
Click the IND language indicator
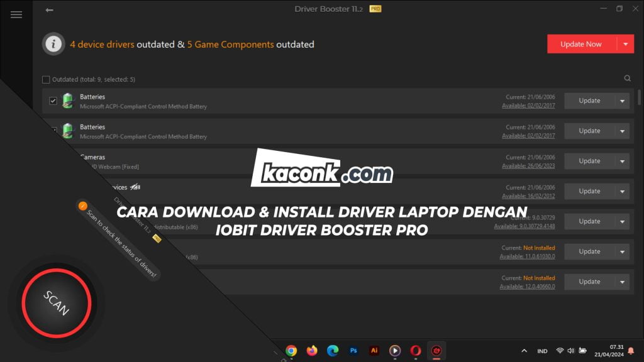(x=542, y=351)
